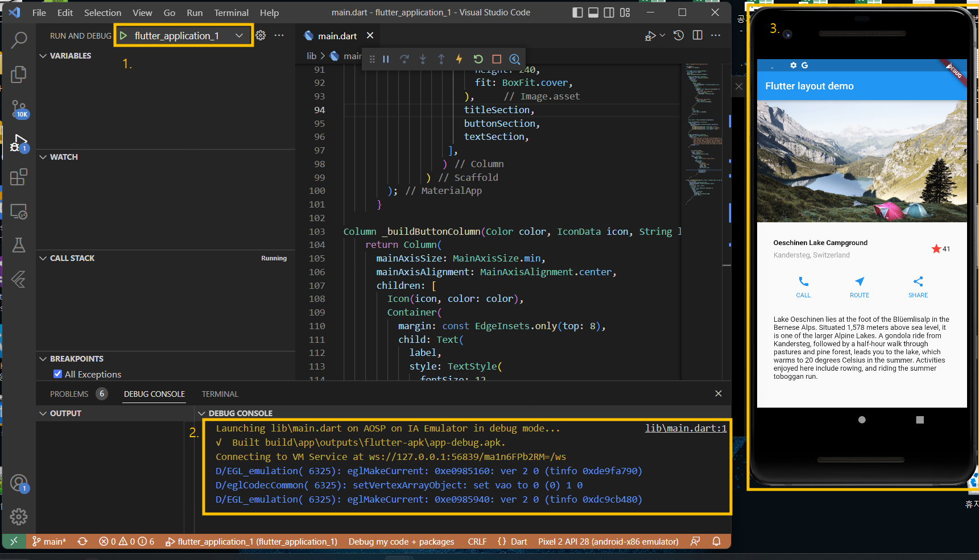979x560 pixels.
Task: Stop debugging with the red square
Action: click(497, 59)
